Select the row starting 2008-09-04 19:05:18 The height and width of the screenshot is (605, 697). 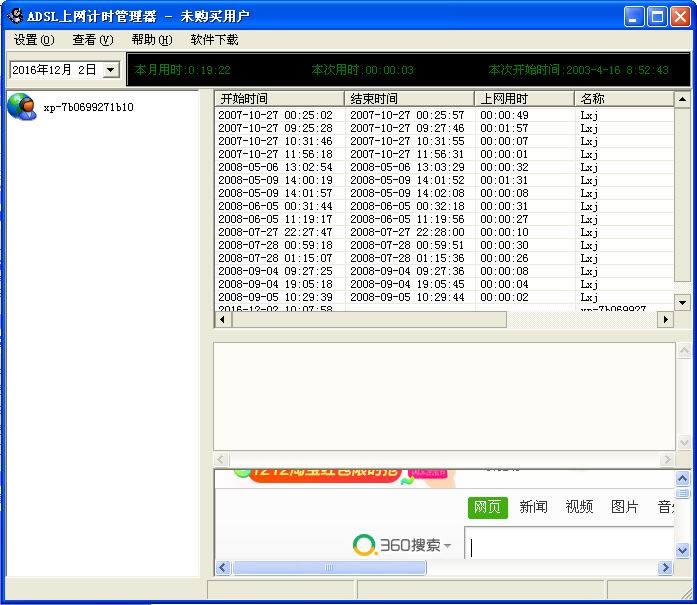coord(444,284)
